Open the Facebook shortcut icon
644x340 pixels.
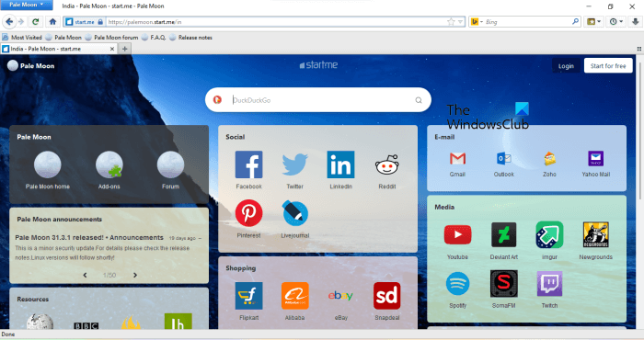pos(248,164)
